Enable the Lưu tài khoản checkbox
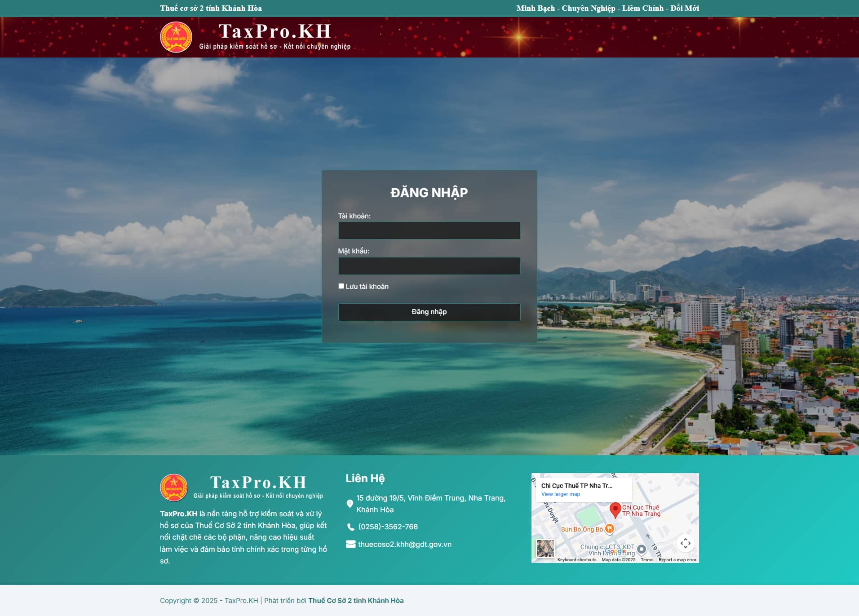 tap(341, 286)
